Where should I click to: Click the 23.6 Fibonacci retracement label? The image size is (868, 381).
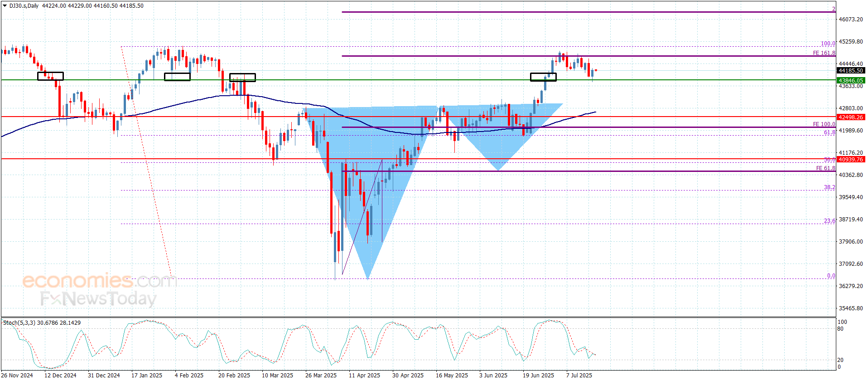point(829,221)
